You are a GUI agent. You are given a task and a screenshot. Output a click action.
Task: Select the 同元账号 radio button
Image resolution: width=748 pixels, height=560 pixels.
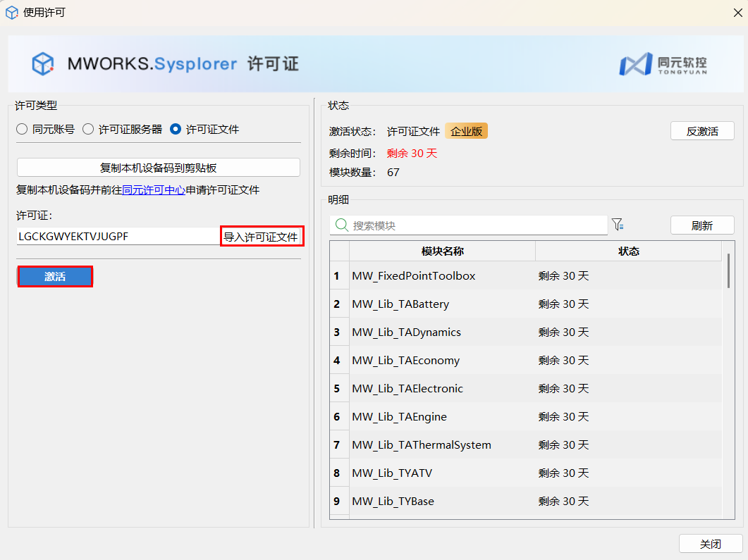click(22, 129)
